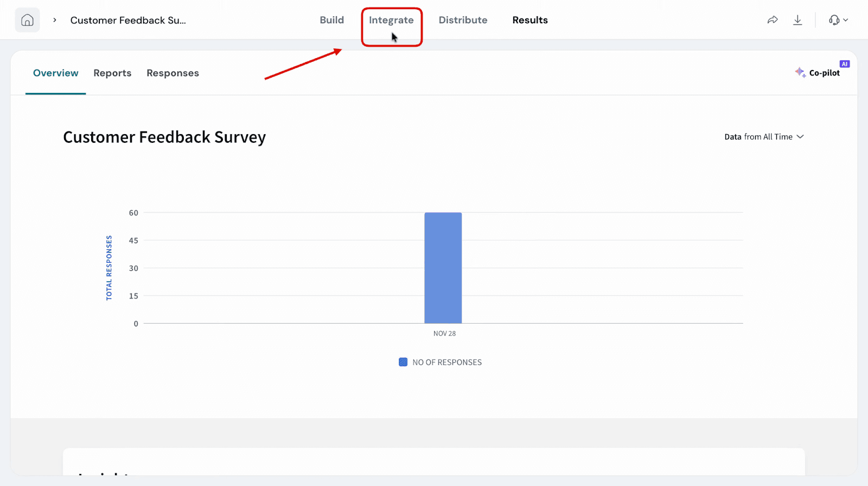The image size is (868, 486).
Task: Select the Overview sub-tab
Action: [56, 73]
